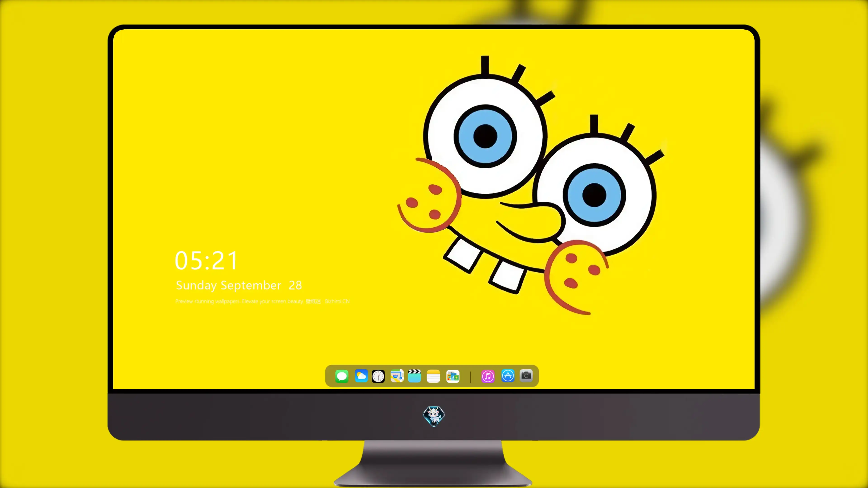The width and height of the screenshot is (868, 488).
Task: Open the Camera app in the dock
Action: tap(526, 375)
